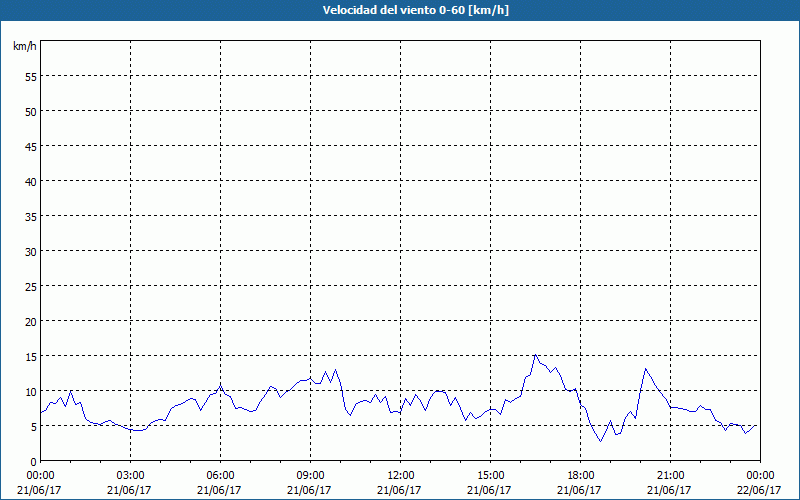Click the wind line's lowest dip after 18:00

(x=601, y=441)
